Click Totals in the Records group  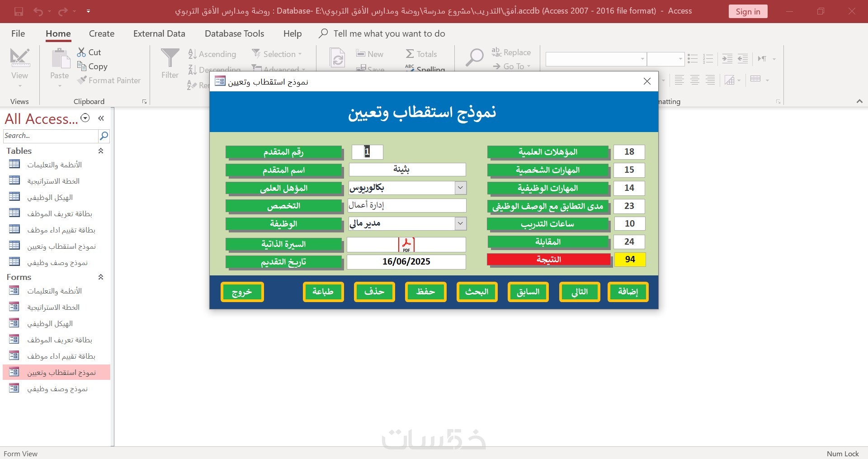(421, 54)
